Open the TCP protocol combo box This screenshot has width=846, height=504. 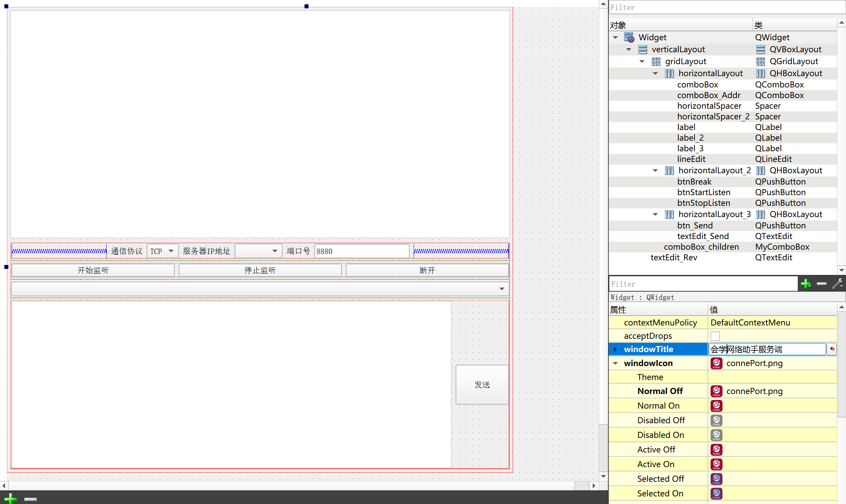(x=162, y=251)
